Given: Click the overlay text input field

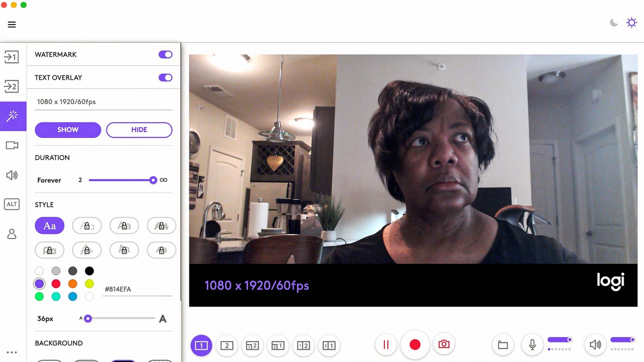Looking at the screenshot, I should [103, 102].
